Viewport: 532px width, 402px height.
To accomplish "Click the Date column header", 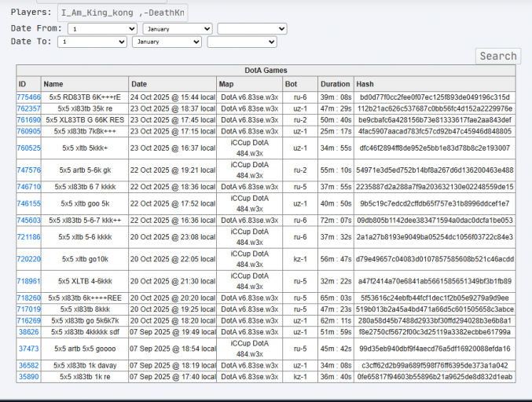I will (x=173, y=84).
